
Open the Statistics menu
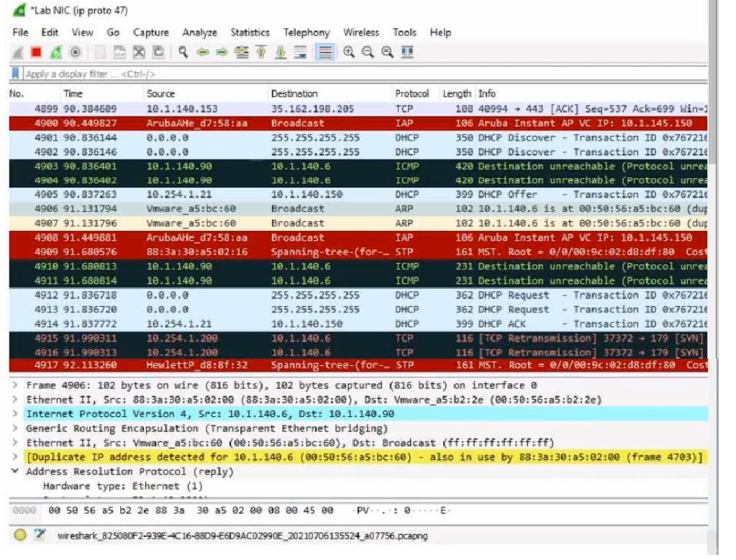pyautogui.click(x=250, y=32)
